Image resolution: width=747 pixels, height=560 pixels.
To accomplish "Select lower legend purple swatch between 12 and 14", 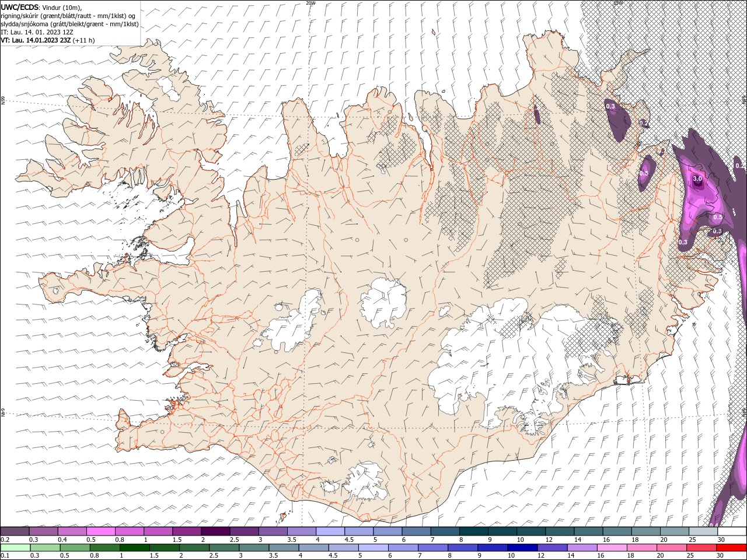I will [x=552, y=548].
